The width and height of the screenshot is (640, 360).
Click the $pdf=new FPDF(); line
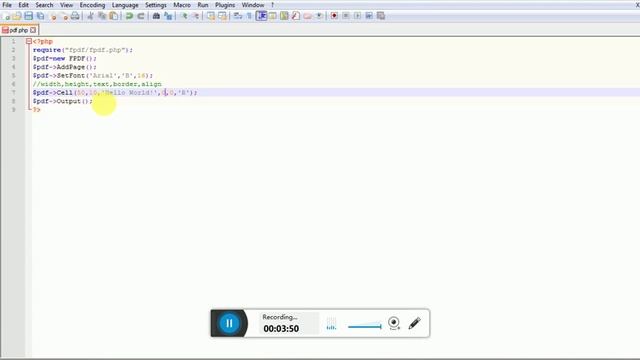(64, 58)
